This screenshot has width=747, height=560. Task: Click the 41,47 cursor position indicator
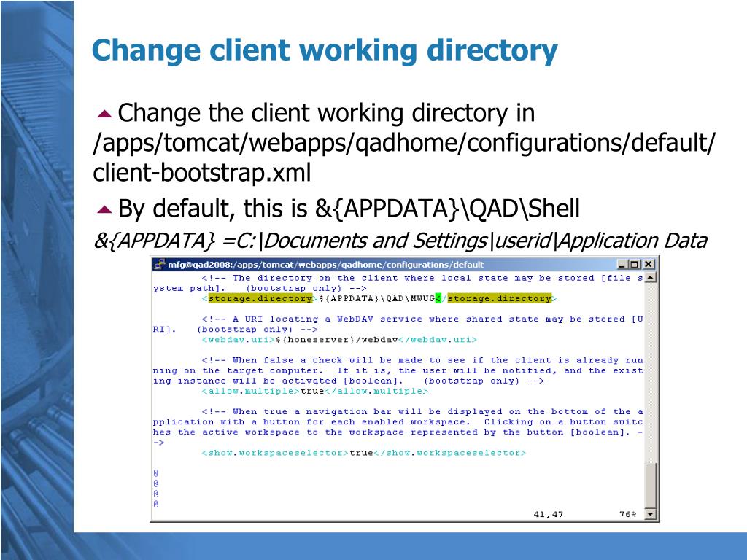tap(549, 514)
